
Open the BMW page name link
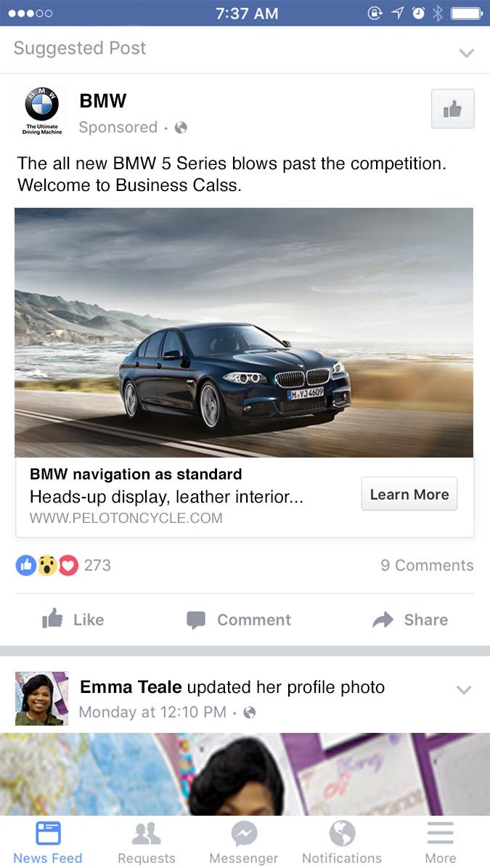(x=103, y=101)
